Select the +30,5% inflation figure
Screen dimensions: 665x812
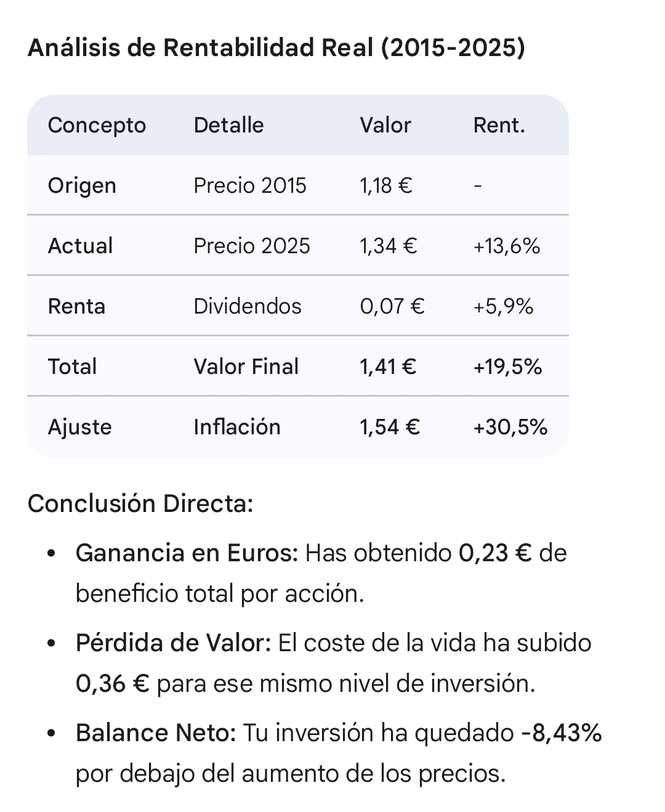[510, 427]
